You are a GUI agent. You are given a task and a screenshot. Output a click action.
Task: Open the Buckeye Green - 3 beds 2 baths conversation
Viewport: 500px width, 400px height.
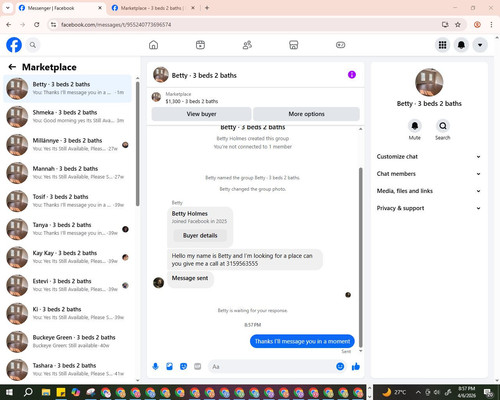click(68, 342)
